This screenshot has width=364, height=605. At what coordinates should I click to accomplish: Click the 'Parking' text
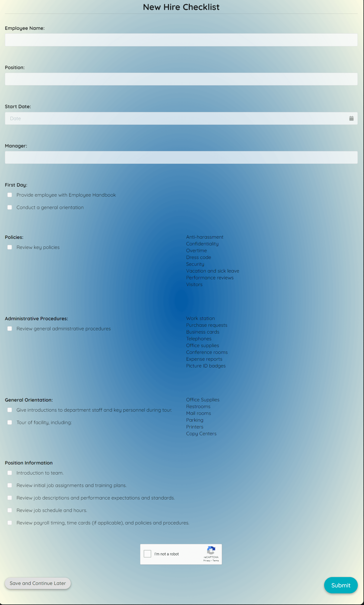(x=195, y=420)
